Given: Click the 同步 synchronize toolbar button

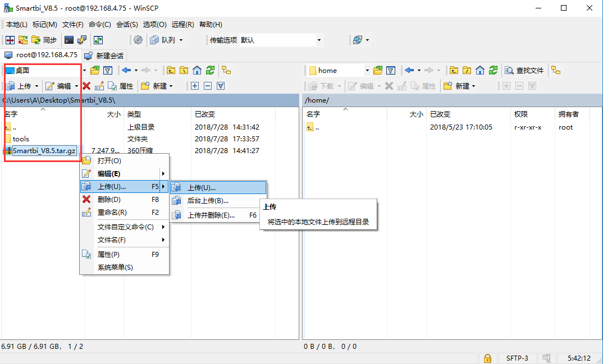Looking at the screenshot, I should pos(44,40).
